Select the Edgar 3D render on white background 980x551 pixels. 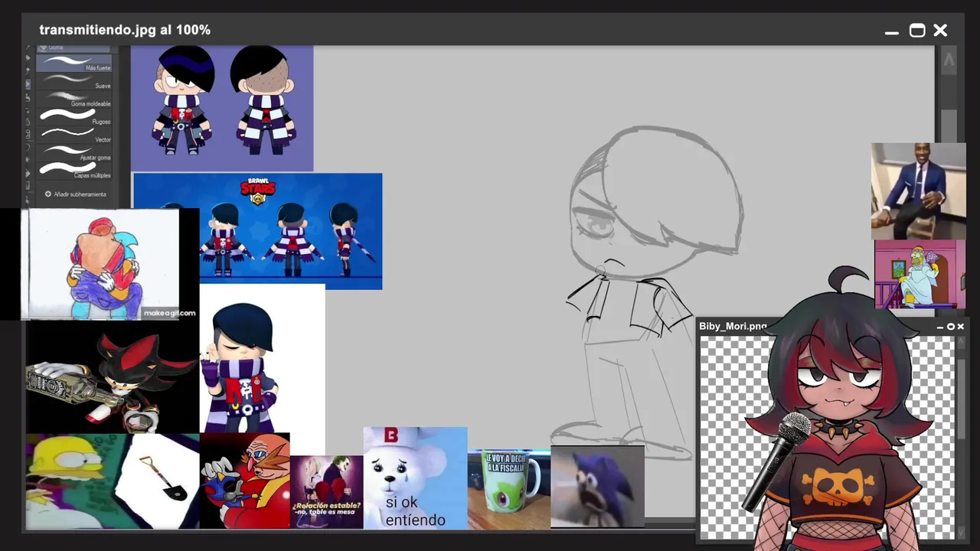(x=262, y=358)
